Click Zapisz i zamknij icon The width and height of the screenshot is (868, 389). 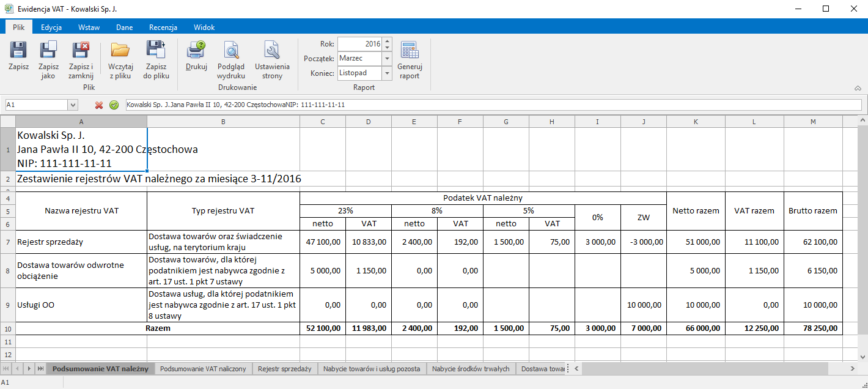81,51
